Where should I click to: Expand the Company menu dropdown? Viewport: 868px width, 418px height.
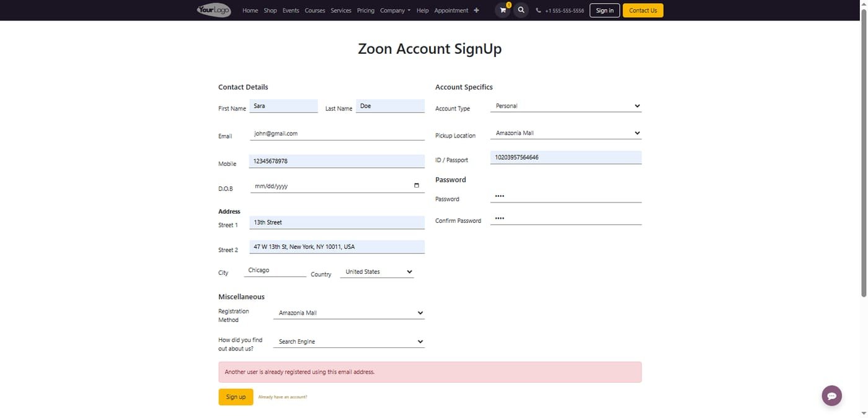[395, 11]
